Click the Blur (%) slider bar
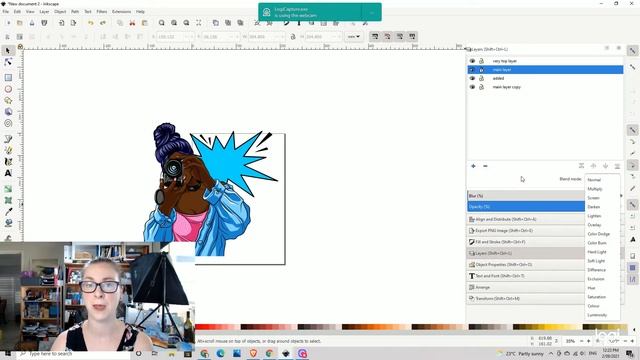 pyautogui.click(x=526, y=196)
